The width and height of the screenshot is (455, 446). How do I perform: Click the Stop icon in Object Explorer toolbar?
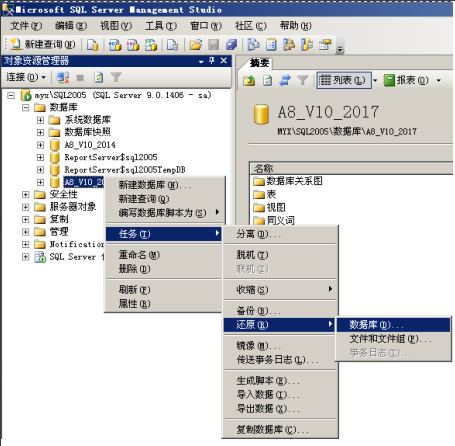[80, 78]
